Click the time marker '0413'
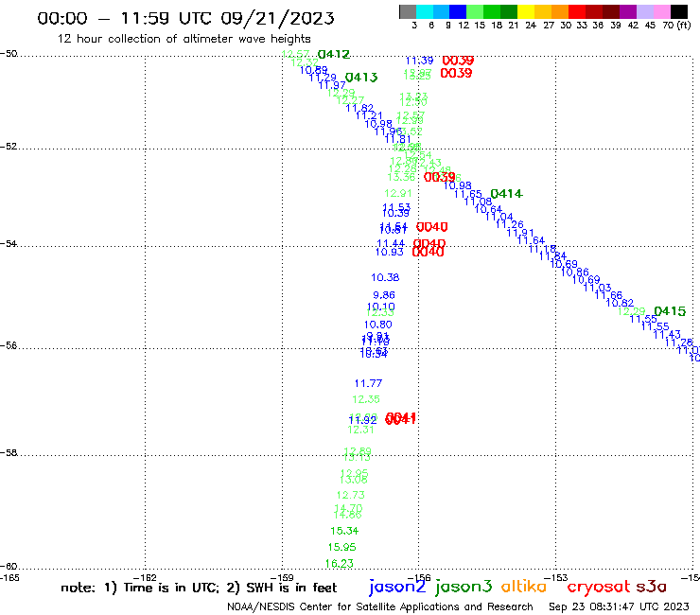The image size is (700, 615). click(361, 78)
